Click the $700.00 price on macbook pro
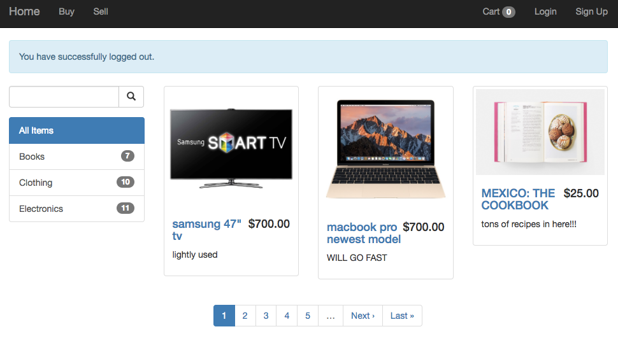 (x=423, y=227)
